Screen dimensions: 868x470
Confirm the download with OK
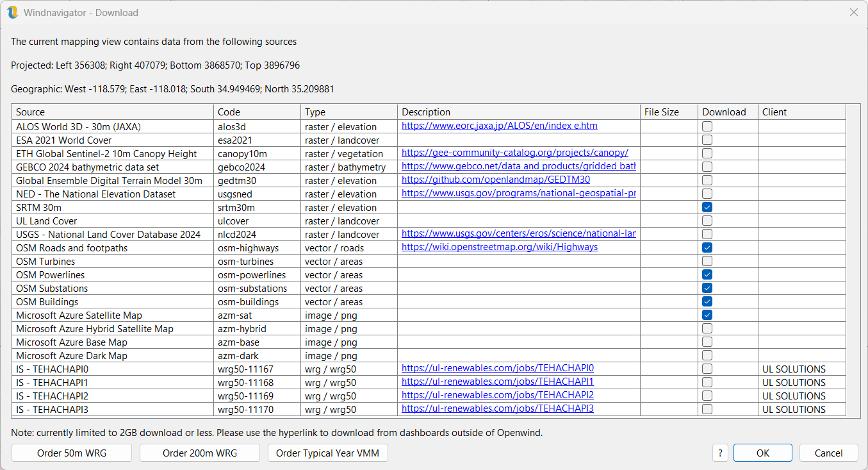(763, 453)
